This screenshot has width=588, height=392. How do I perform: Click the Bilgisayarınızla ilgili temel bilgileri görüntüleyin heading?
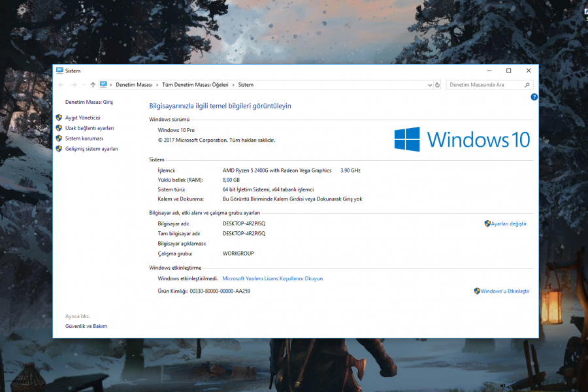(220, 106)
